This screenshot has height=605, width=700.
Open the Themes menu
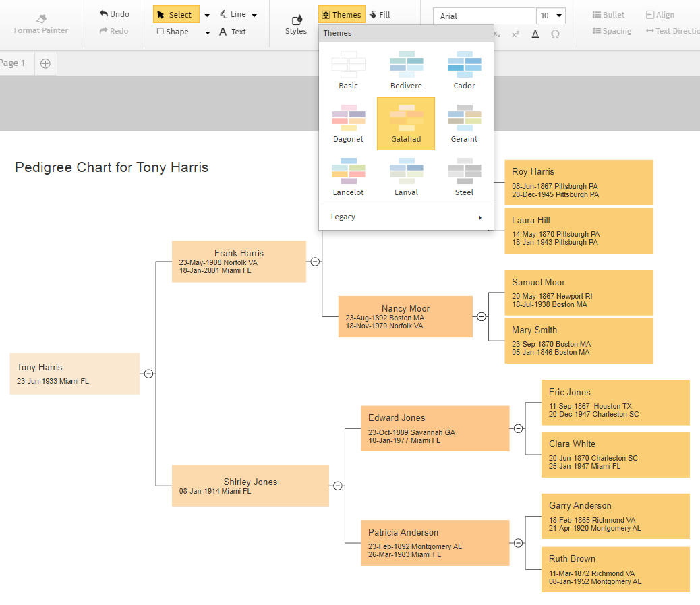pyautogui.click(x=341, y=13)
